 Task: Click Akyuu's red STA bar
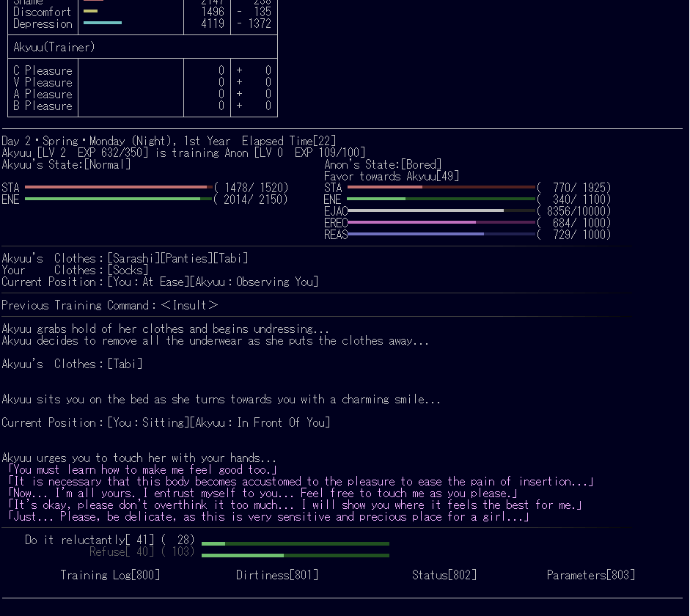coord(119,188)
